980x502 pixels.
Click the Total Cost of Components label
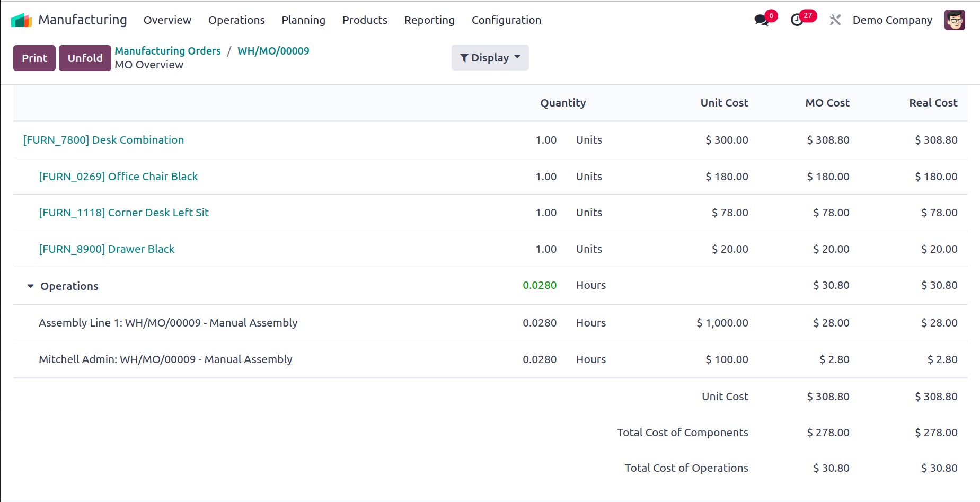[x=683, y=433]
